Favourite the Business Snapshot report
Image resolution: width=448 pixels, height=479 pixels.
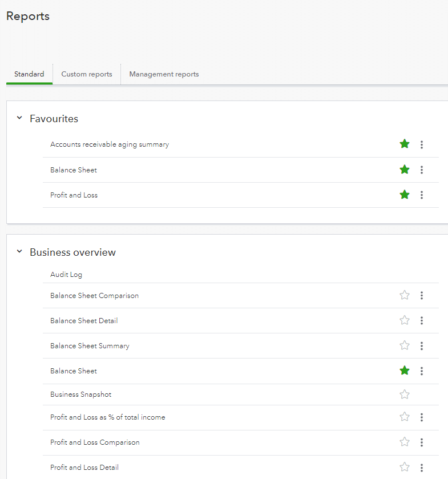[x=405, y=394]
